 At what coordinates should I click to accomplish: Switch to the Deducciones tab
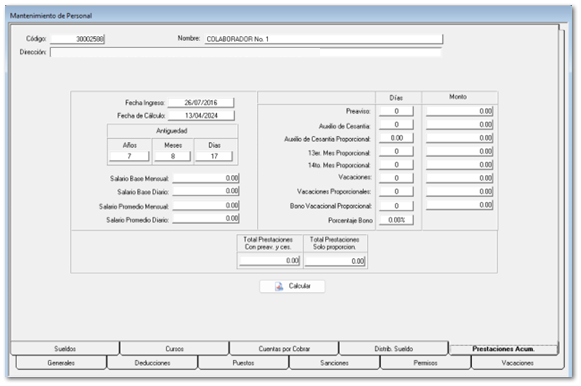click(152, 363)
